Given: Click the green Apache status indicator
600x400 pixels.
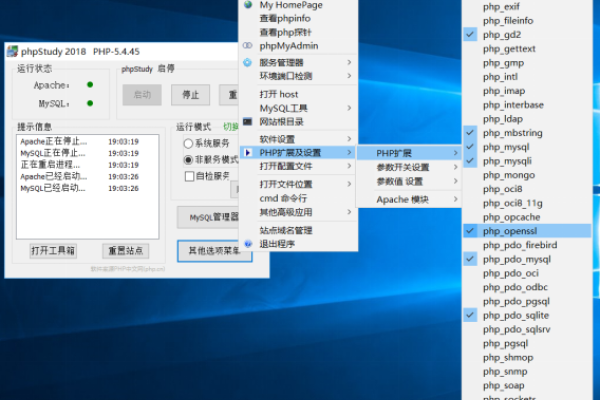Looking at the screenshot, I should coord(90,85).
